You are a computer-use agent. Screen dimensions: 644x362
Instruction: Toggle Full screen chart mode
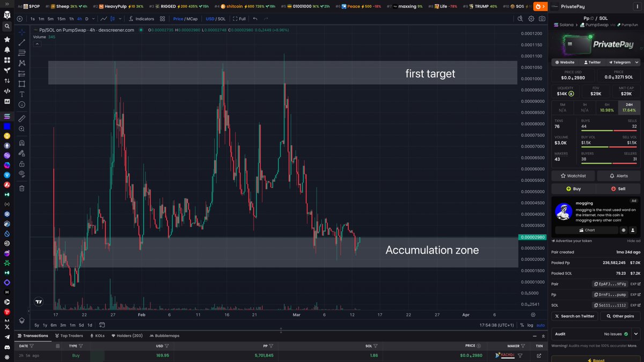coord(239,18)
